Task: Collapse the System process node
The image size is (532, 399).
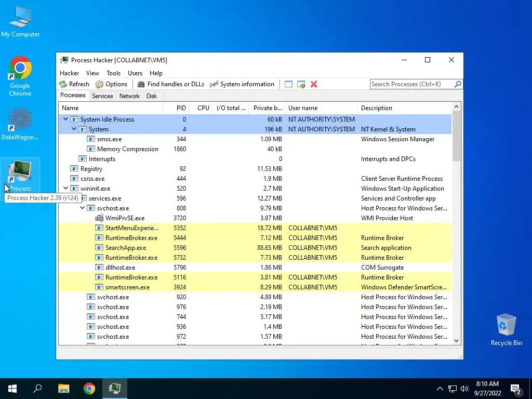Action: [74, 129]
